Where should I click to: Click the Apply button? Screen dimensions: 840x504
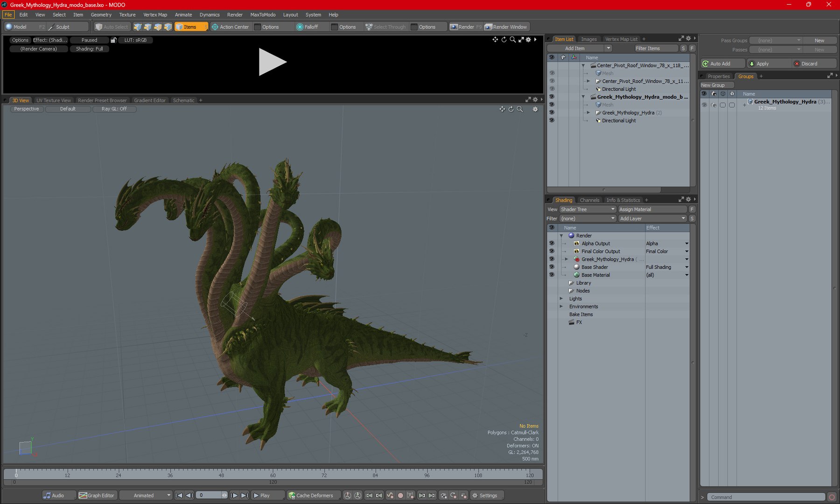(768, 63)
